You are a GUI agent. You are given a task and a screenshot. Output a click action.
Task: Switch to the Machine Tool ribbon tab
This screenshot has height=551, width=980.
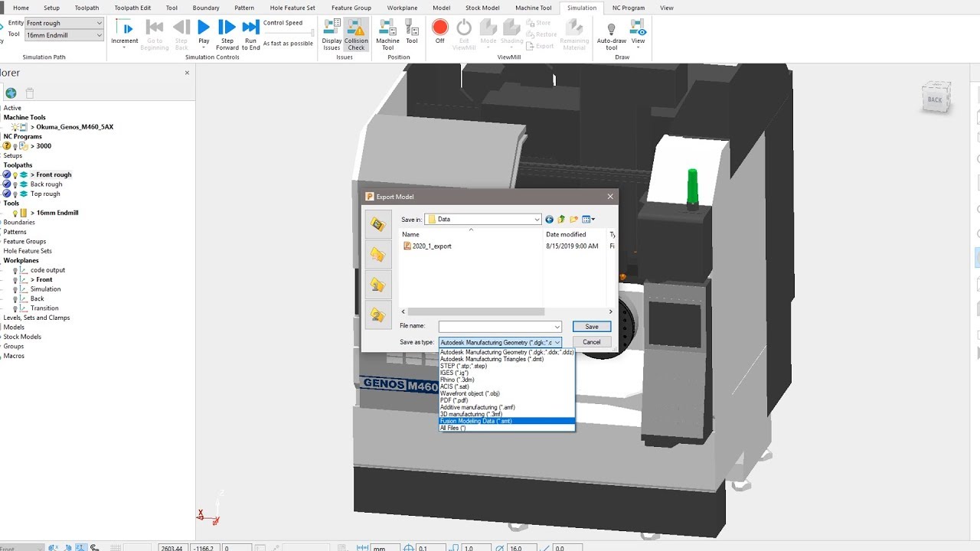[x=533, y=8]
